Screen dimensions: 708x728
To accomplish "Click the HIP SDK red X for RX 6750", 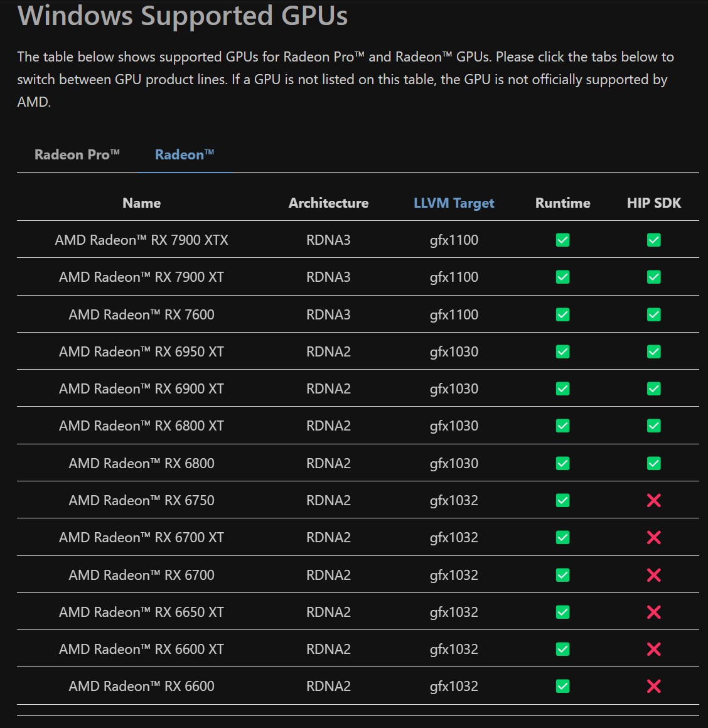I will point(654,500).
